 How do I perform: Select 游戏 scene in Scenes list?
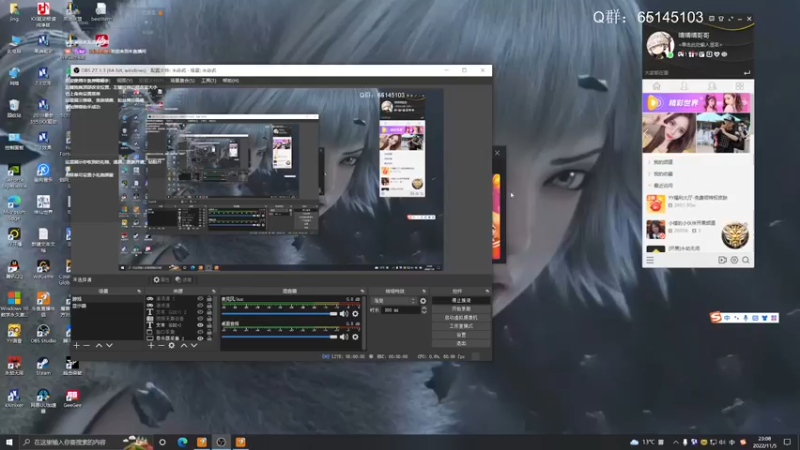107,299
